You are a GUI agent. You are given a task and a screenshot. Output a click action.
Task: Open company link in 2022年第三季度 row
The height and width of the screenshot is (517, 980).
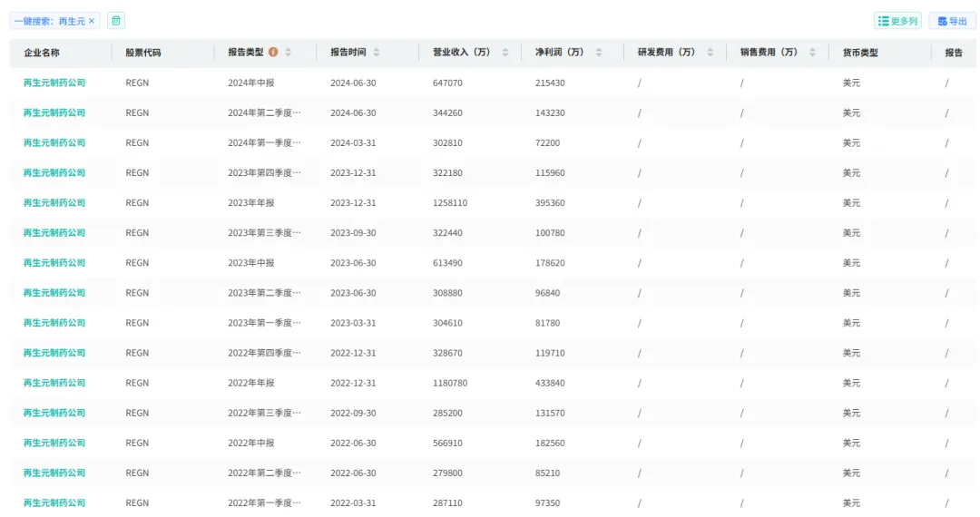(x=54, y=413)
